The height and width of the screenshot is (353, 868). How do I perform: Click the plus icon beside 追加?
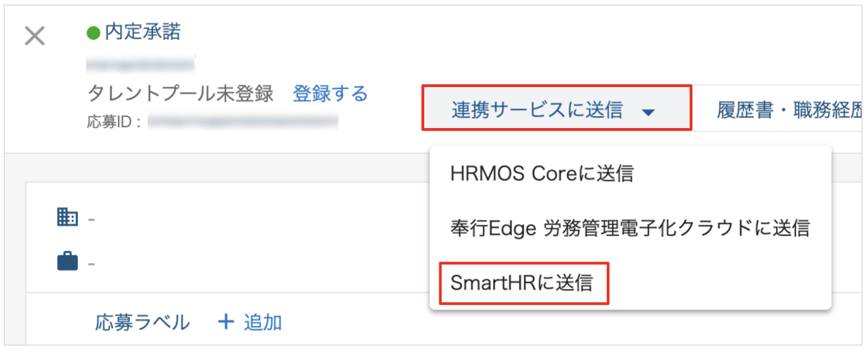click(226, 322)
